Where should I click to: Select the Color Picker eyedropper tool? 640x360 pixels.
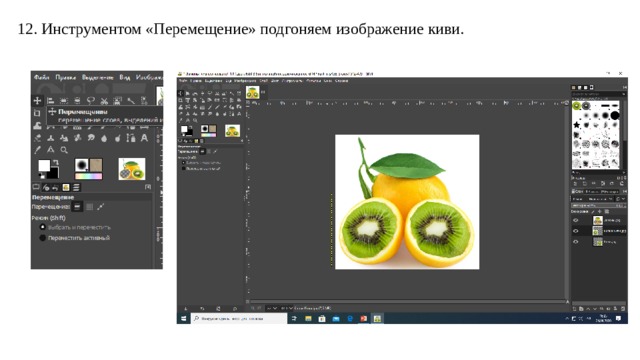pyautogui.click(x=37, y=150)
